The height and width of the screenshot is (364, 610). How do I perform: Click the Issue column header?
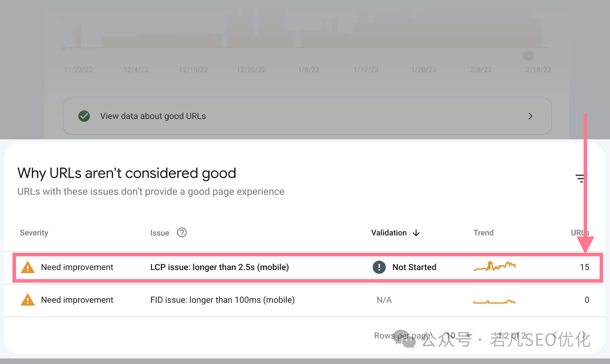160,233
